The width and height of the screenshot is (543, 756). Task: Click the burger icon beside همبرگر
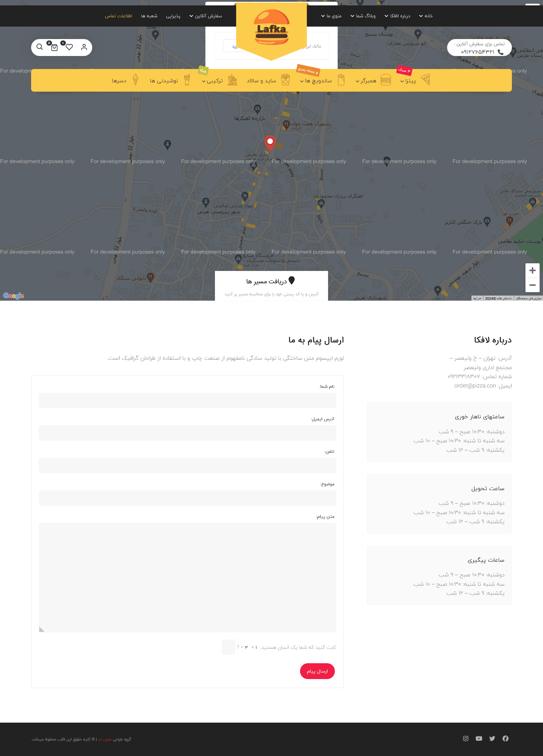click(386, 80)
